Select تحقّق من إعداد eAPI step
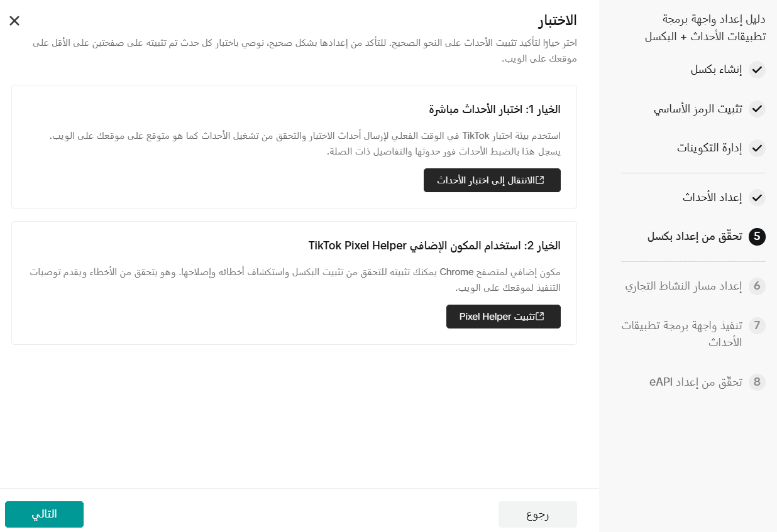Viewport: 777px width, 532px height. click(696, 382)
